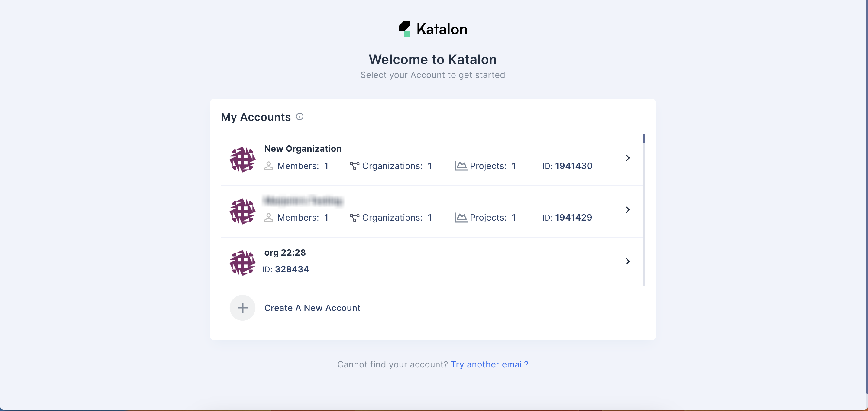Select the Organizations icon for New Organization

tap(355, 166)
